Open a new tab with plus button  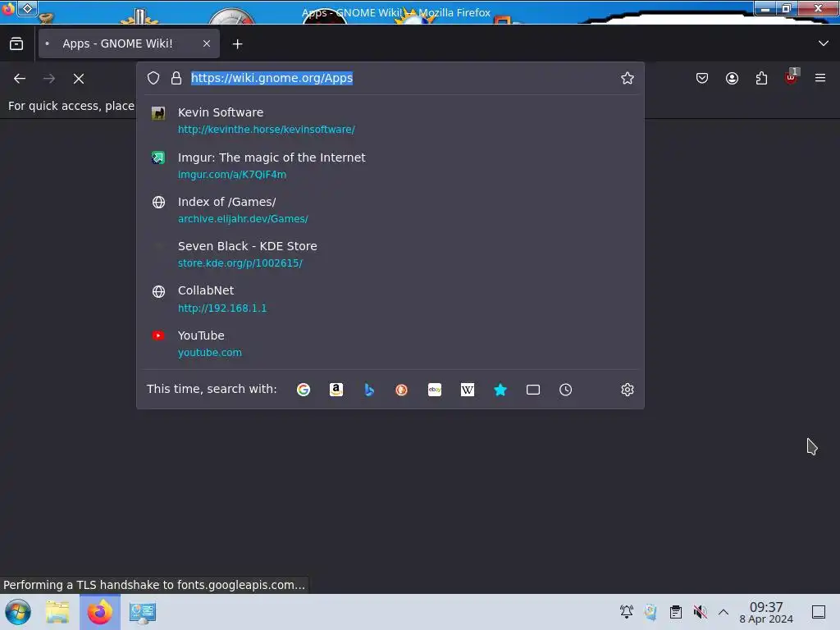pyautogui.click(x=237, y=44)
